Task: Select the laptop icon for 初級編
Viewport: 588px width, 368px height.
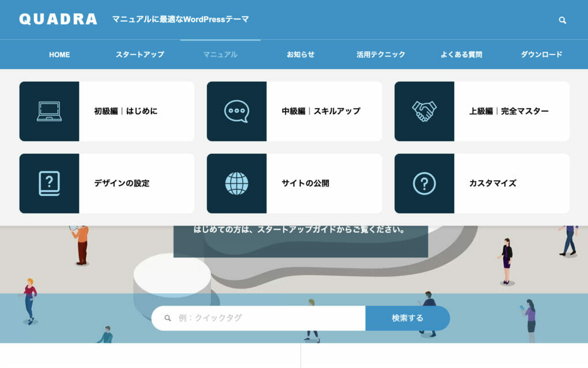Action: [49, 110]
